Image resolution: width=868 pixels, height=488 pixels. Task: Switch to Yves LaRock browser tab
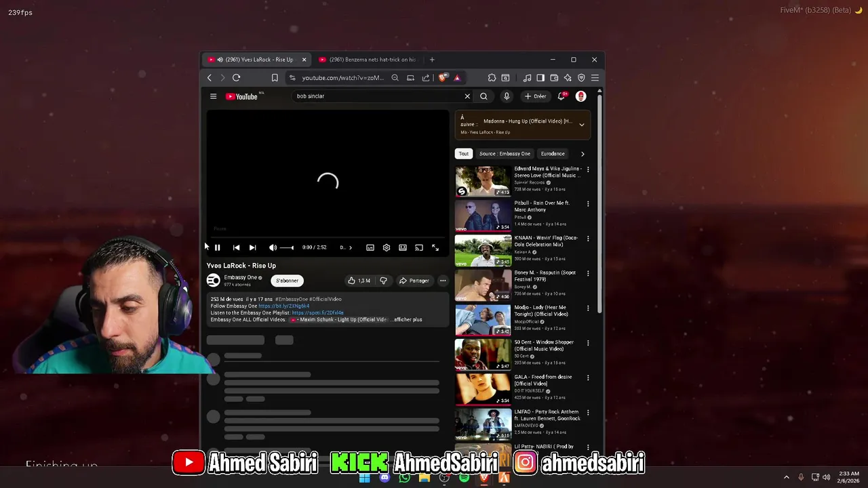[256, 60]
